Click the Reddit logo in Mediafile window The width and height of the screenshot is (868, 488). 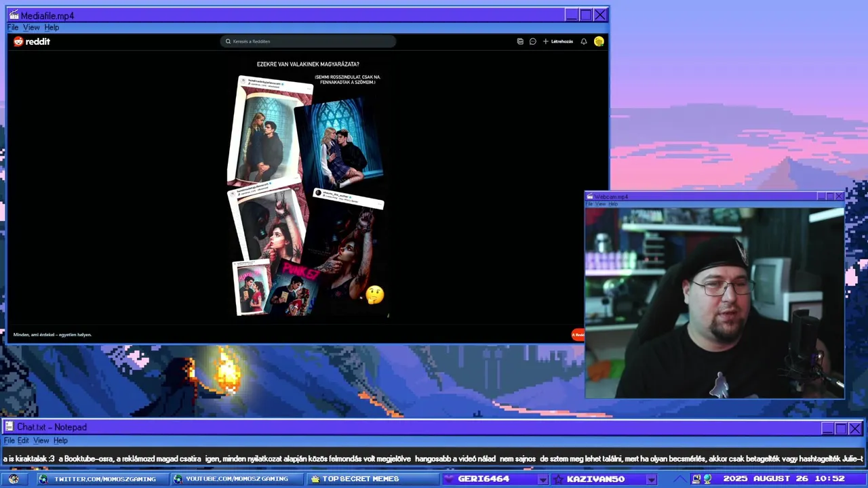32,41
